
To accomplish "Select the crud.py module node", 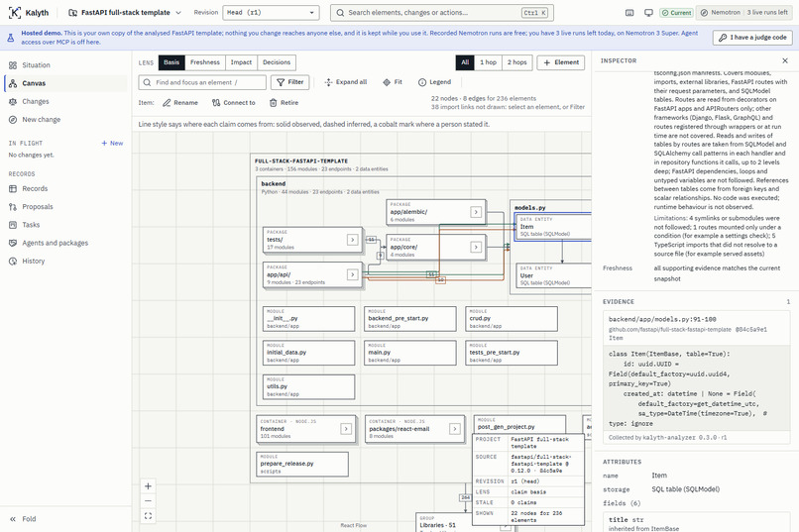I will tap(512, 319).
